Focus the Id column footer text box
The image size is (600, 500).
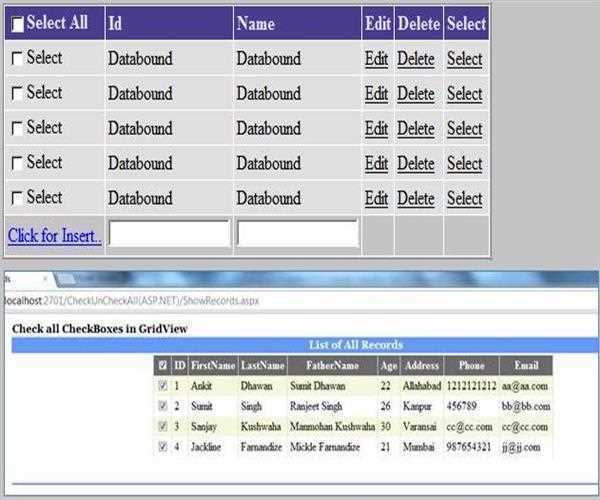(169, 234)
